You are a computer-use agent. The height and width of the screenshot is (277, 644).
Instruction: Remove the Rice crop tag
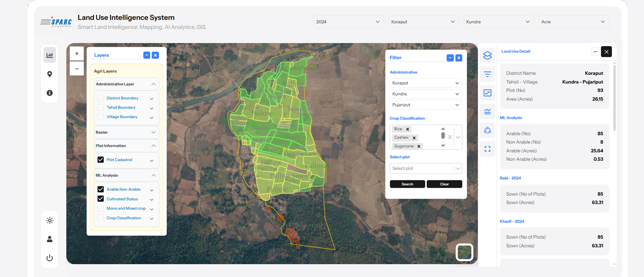pyautogui.click(x=407, y=129)
